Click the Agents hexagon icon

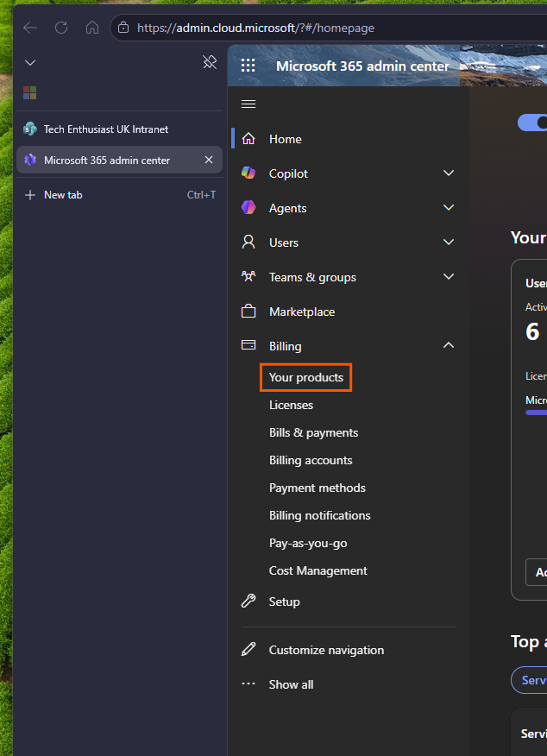(x=248, y=208)
